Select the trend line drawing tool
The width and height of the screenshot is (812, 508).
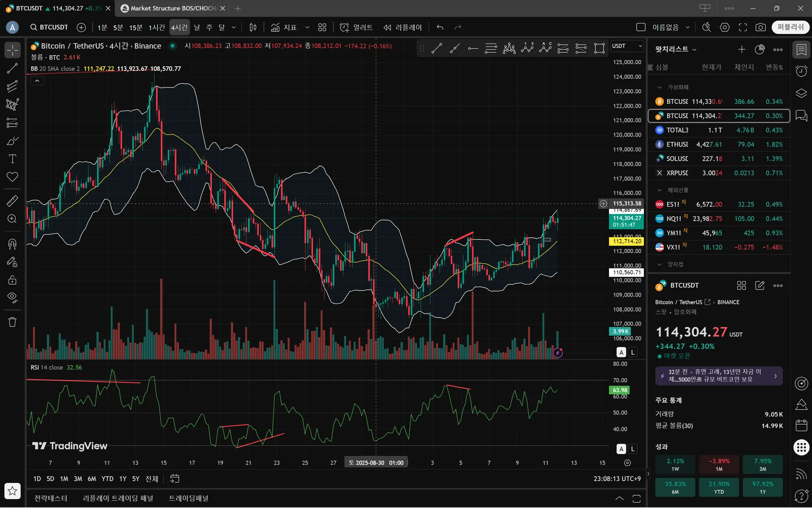pyautogui.click(x=12, y=68)
